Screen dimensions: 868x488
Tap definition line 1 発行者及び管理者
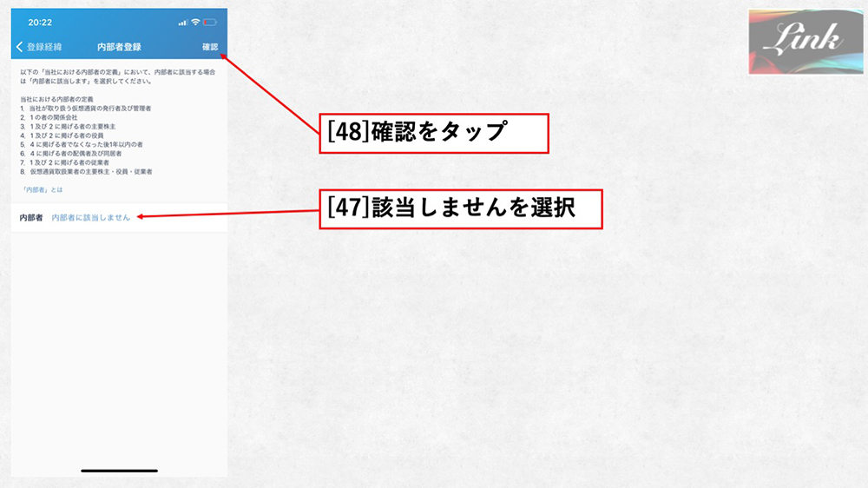85,109
